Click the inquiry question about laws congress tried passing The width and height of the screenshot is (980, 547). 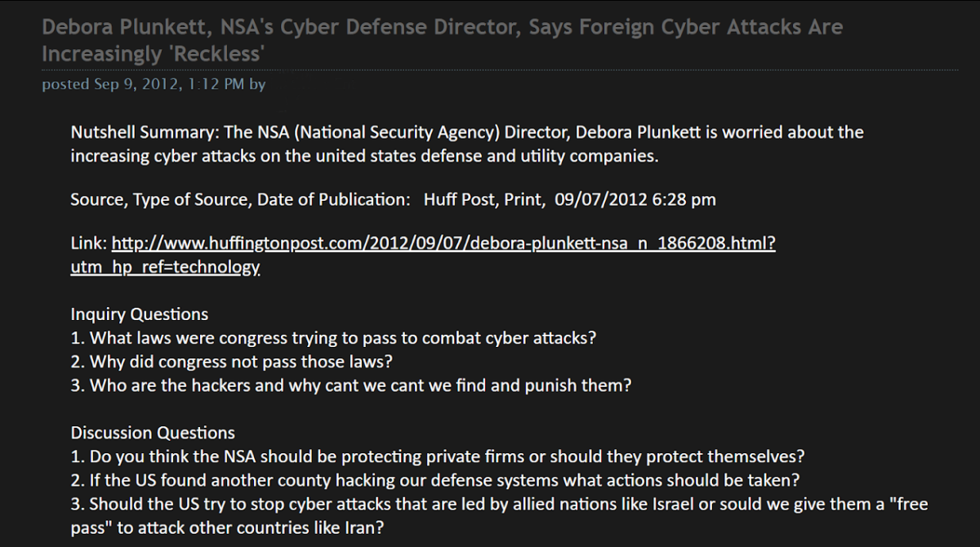coord(333,338)
